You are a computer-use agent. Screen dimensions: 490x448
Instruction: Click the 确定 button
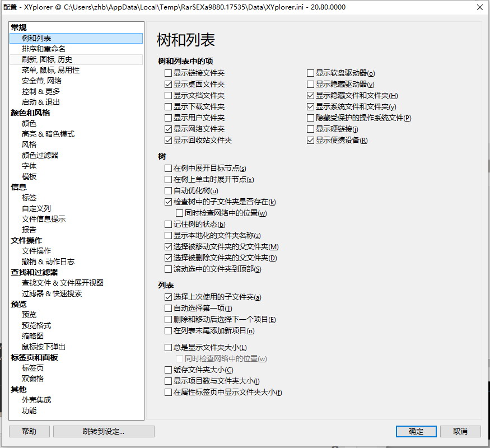[416, 431]
